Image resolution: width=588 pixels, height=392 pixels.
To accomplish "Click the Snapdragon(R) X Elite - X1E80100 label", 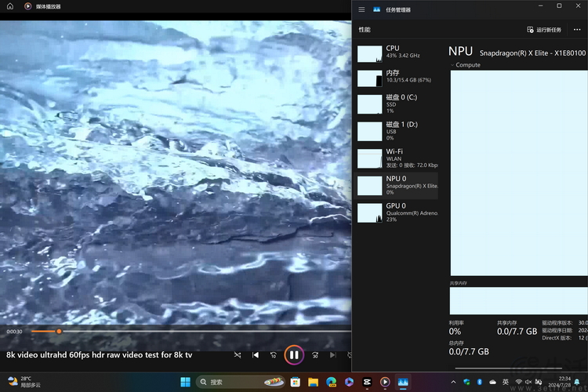I will [532, 53].
